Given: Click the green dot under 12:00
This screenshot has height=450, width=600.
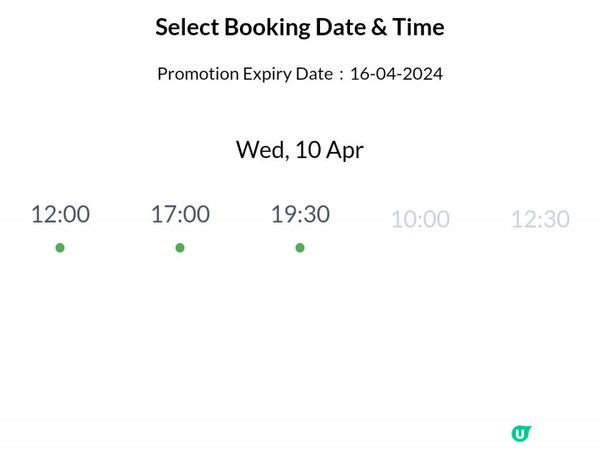Looking at the screenshot, I should (x=60, y=248).
